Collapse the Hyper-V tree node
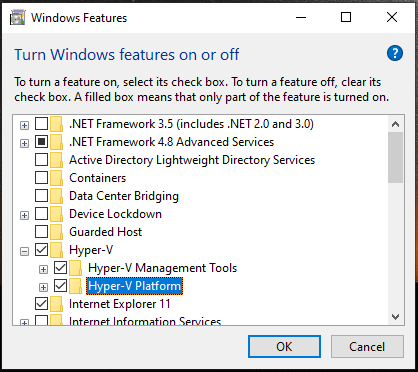This screenshot has height=372, width=418. click(24, 252)
